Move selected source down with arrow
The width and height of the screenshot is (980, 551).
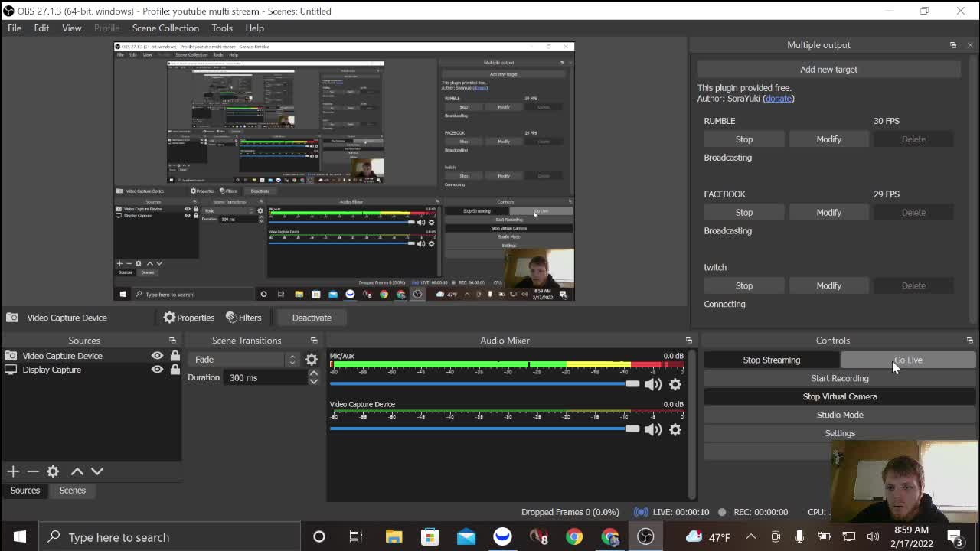[x=97, y=471]
